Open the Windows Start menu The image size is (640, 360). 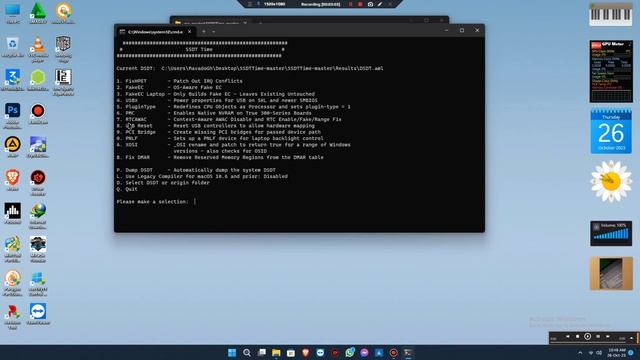[x=232, y=353]
